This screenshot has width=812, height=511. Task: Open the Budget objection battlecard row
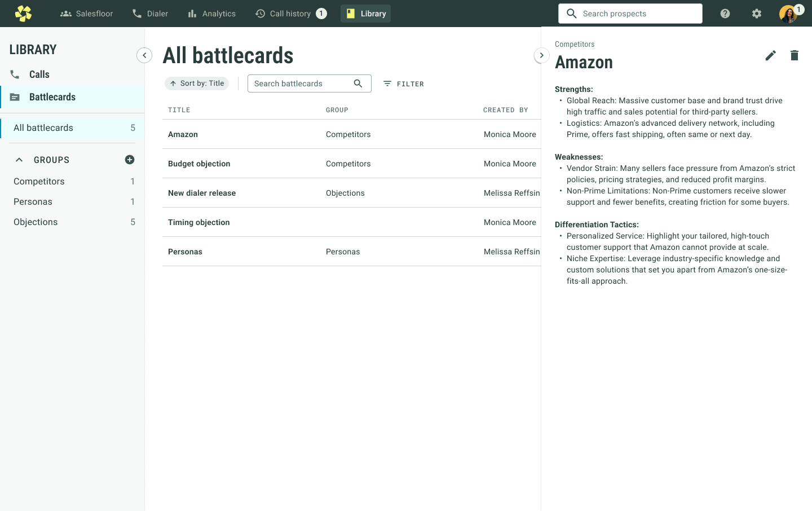pos(352,164)
